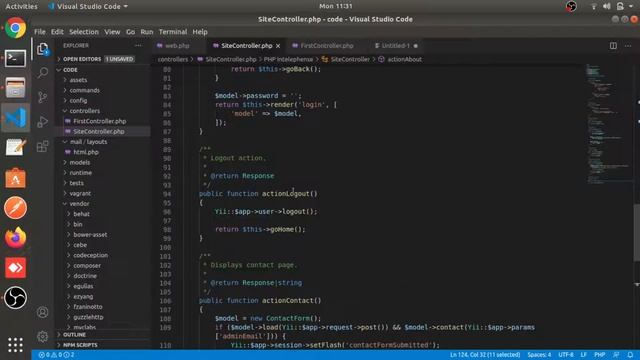Image resolution: width=640 pixels, height=360 pixels.
Task: Change indentation via Spaces: 4
Action: pyautogui.click(x=539, y=355)
